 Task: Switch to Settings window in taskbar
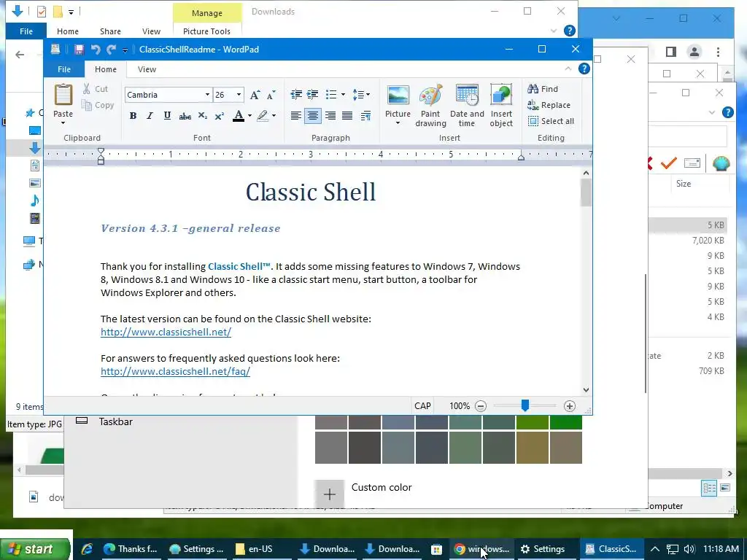543,549
